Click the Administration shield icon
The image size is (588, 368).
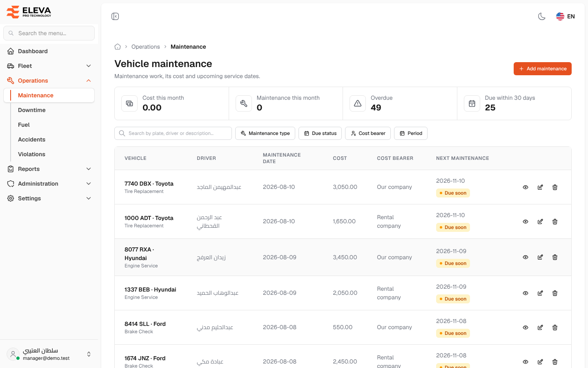[11, 184]
